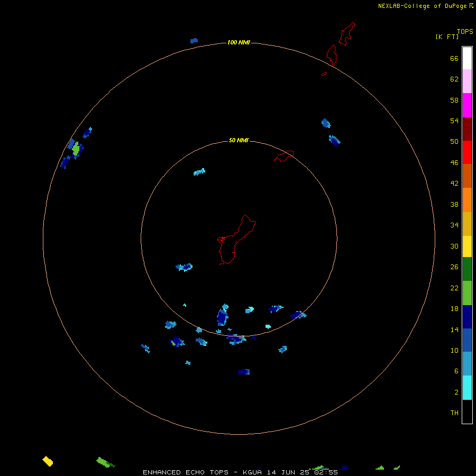Click the white color swatch in TOPS legend
Image resolution: width=476 pixels, height=476 pixels.
(467, 58)
